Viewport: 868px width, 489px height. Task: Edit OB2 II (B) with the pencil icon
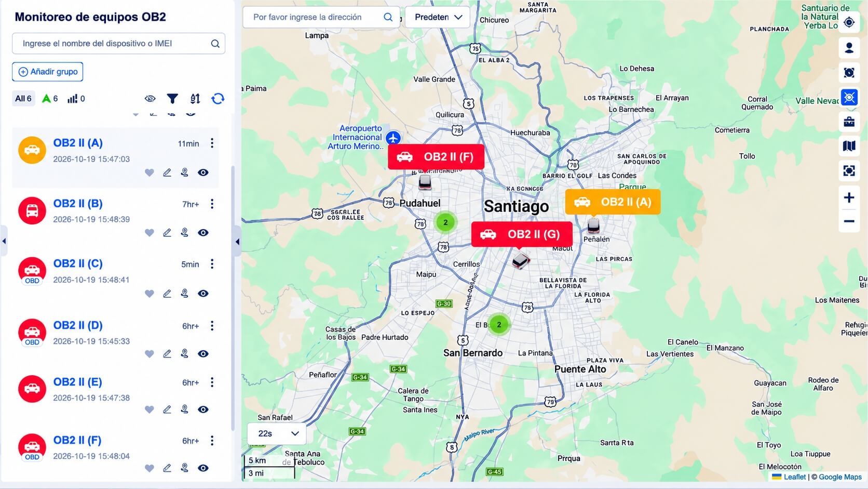pyautogui.click(x=167, y=233)
